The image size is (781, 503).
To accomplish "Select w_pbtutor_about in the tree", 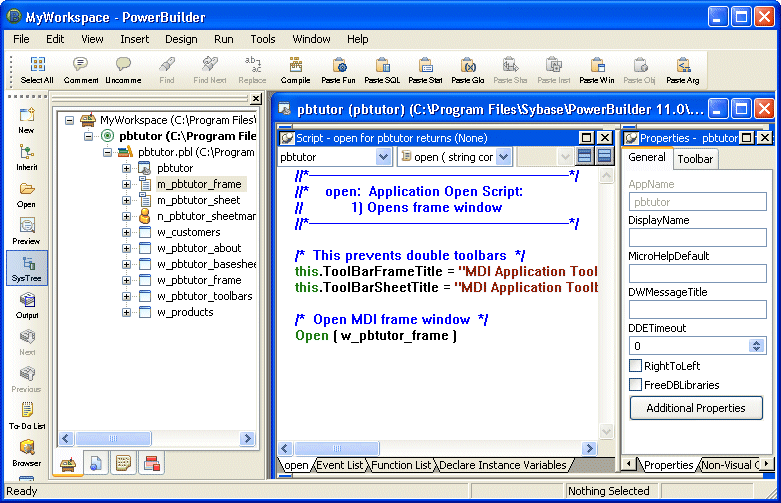I will click(x=199, y=248).
